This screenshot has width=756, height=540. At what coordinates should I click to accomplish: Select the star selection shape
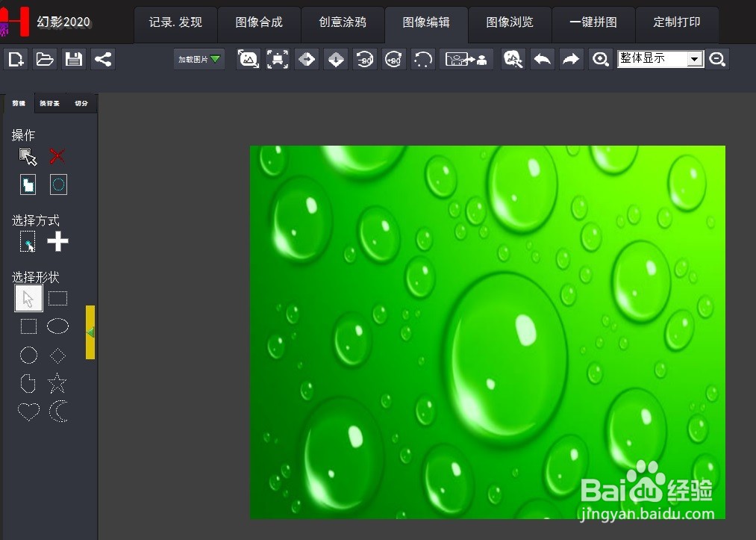point(57,383)
